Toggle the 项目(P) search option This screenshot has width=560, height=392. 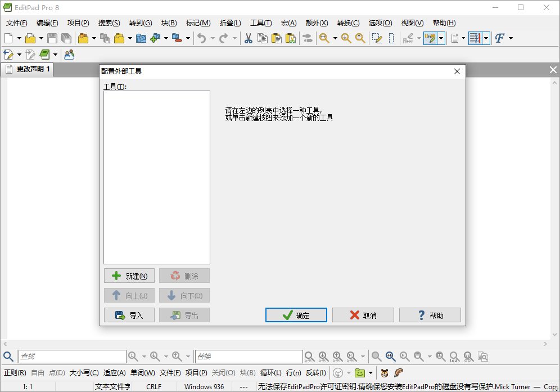pyautogui.click(x=196, y=373)
